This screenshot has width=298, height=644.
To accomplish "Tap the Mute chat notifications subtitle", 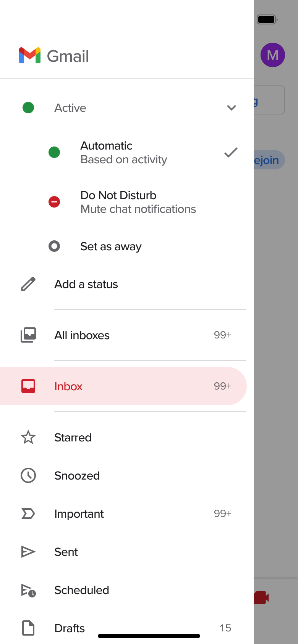I will (138, 209).
